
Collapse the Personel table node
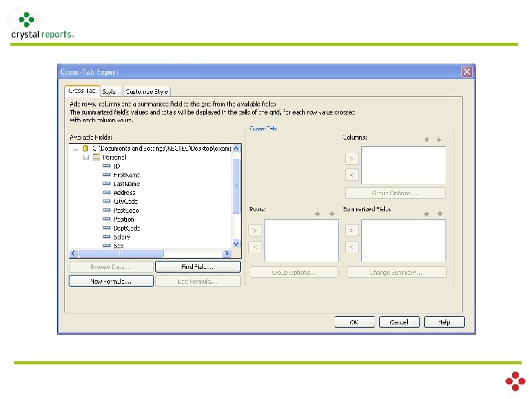86,157
